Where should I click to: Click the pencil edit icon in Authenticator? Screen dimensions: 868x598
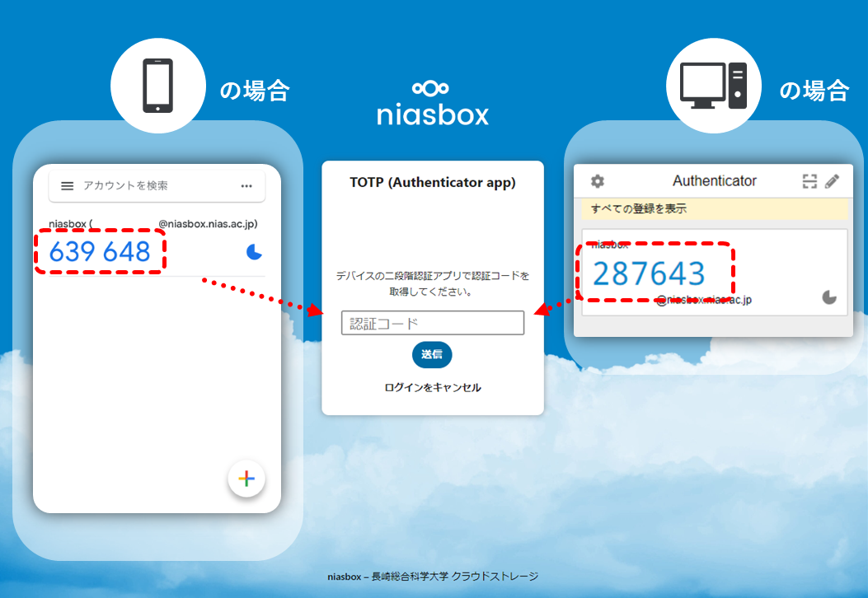point(832,181)
